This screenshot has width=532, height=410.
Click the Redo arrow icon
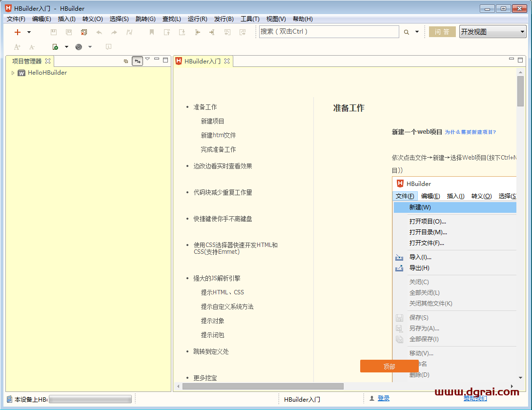pyautogui.click(x=114, y=32)
